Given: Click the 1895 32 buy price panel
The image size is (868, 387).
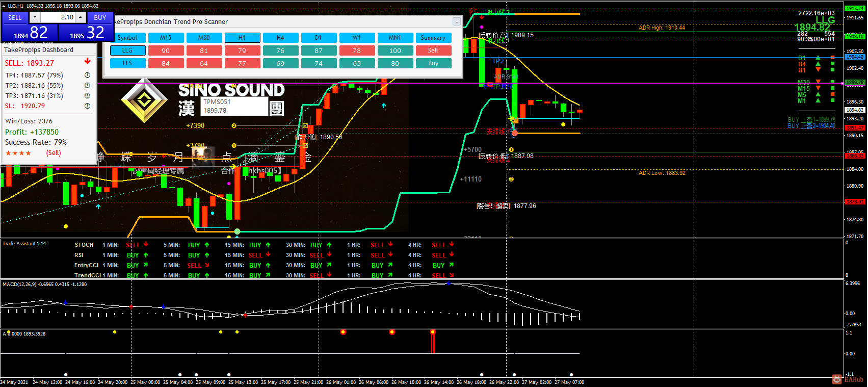Looking at the screenshot, I should 86,32.
